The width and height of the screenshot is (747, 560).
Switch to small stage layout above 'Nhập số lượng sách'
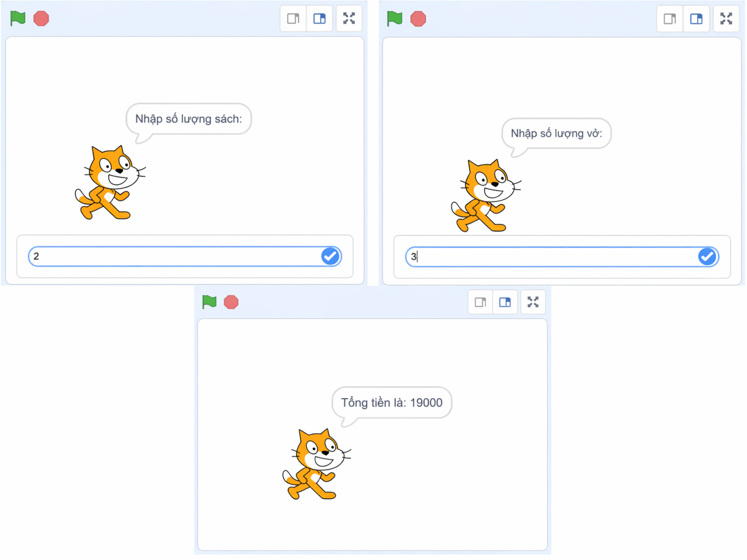click(x=294, y=19)
